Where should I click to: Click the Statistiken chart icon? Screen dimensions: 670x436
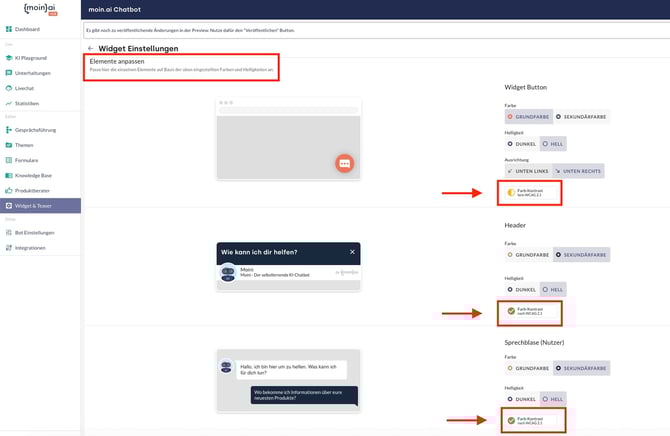point(8,103)
